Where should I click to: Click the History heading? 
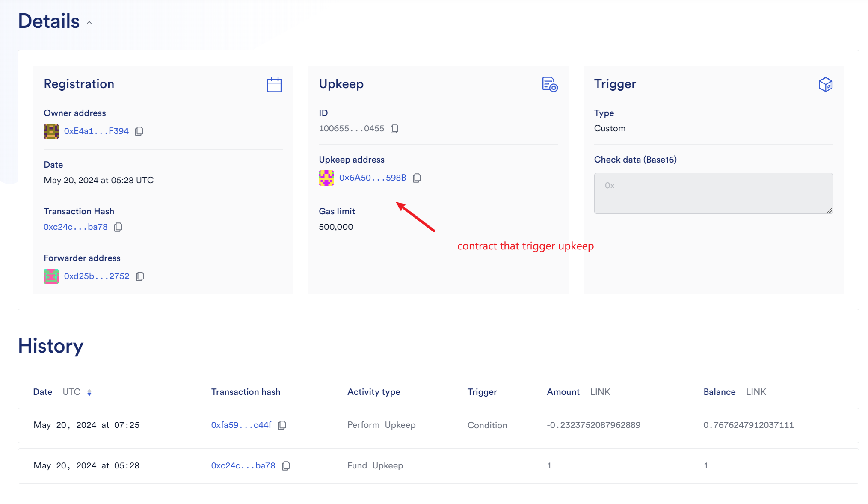pos(50,346)
